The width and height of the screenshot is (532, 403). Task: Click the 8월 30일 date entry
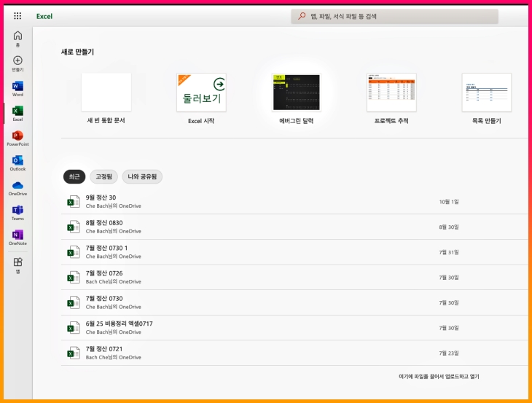[x=448, y=227]
